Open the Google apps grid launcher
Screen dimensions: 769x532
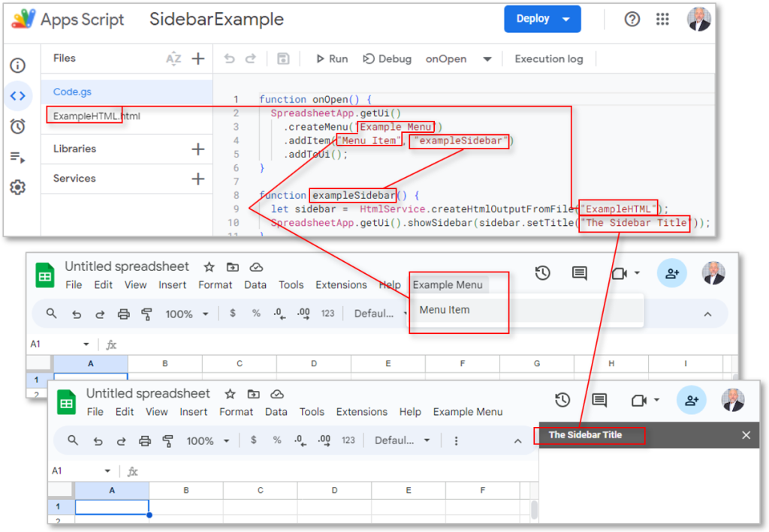click(x=662, y=20)
